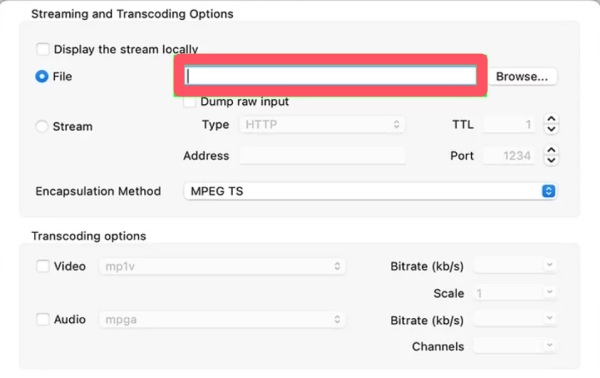Image resolution: width=600 pixels, height=378 pixels.
Task: Enable the Audio transcoding checkbox
Action: [x=42, y=319]
